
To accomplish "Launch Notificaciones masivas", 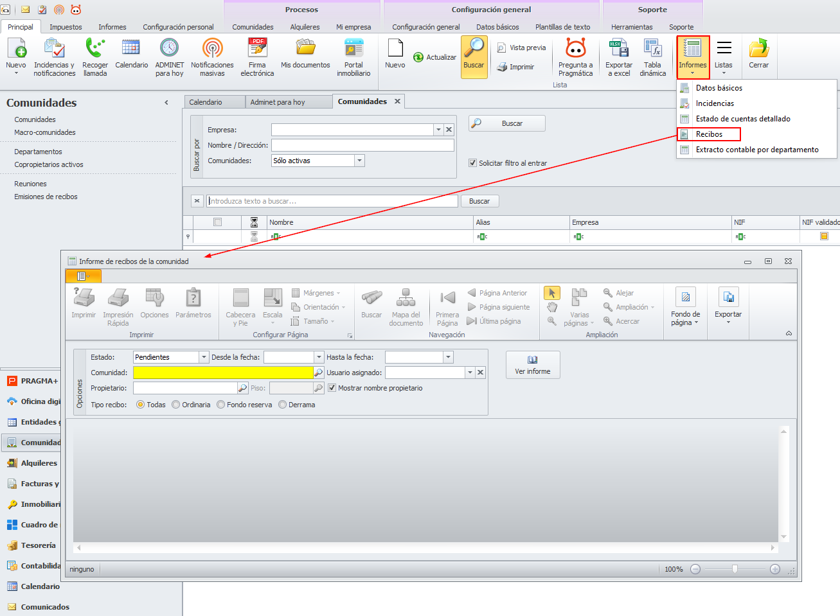I will click(212, 57).
